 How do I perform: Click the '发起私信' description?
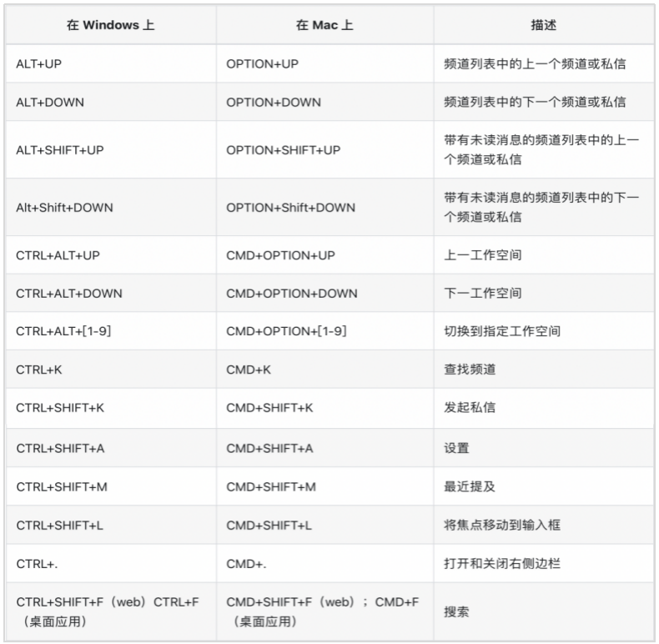tap(544, 408)
